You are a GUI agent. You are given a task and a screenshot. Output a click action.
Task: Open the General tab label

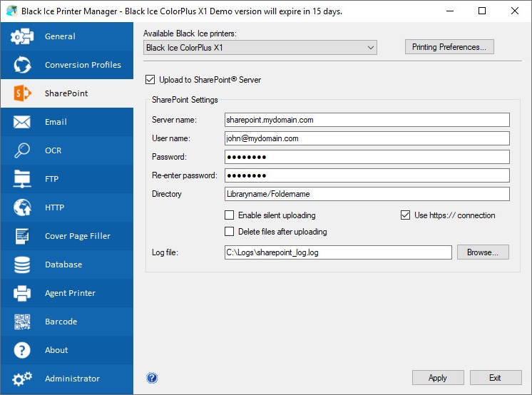(x=60, y=36)
